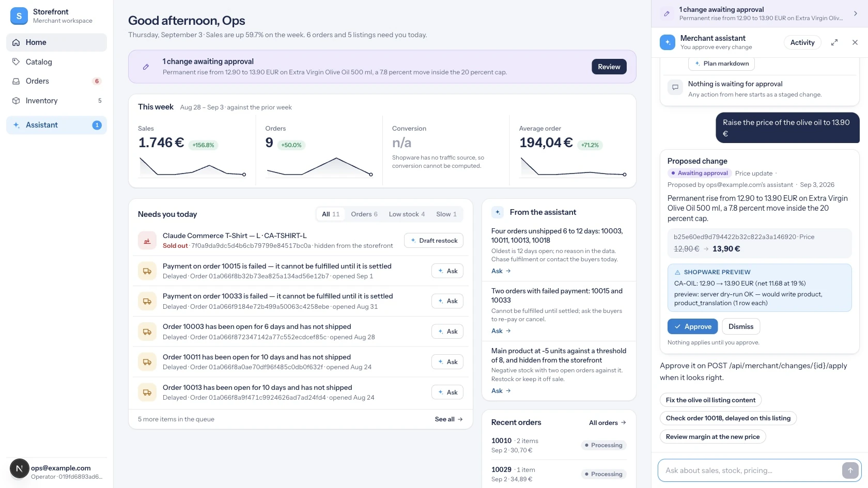Click Ask for order 10013 not shipped
Screen dimensions: 868x488
click(447, 392)
